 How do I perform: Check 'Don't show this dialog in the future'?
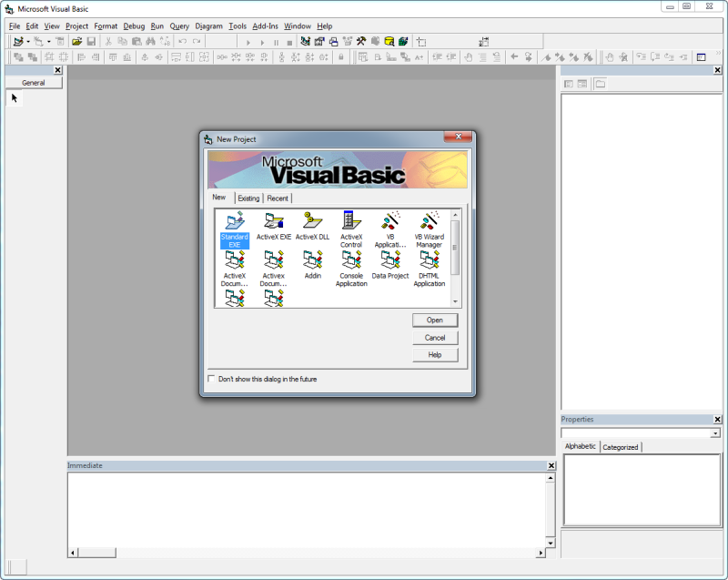[x=210, y=379]
